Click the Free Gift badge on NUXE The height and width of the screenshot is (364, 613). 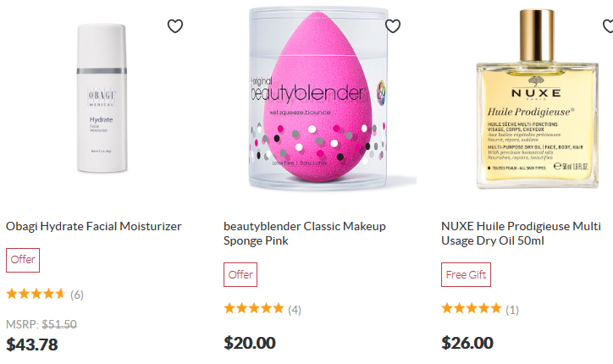tap(467, 275)
